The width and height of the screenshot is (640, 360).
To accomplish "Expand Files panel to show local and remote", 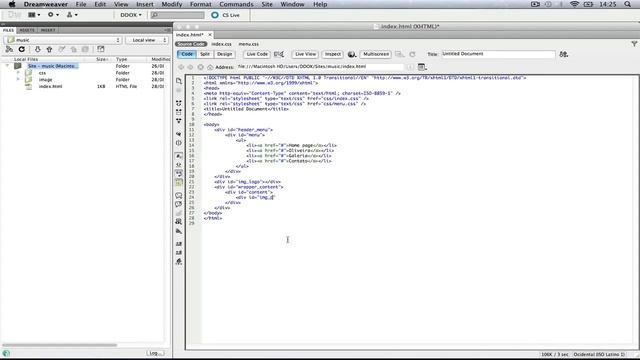I will tap(101, 49).
